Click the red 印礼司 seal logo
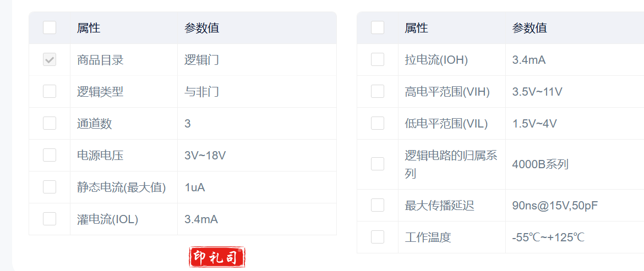644x271 pixels. tap(217, 257)
